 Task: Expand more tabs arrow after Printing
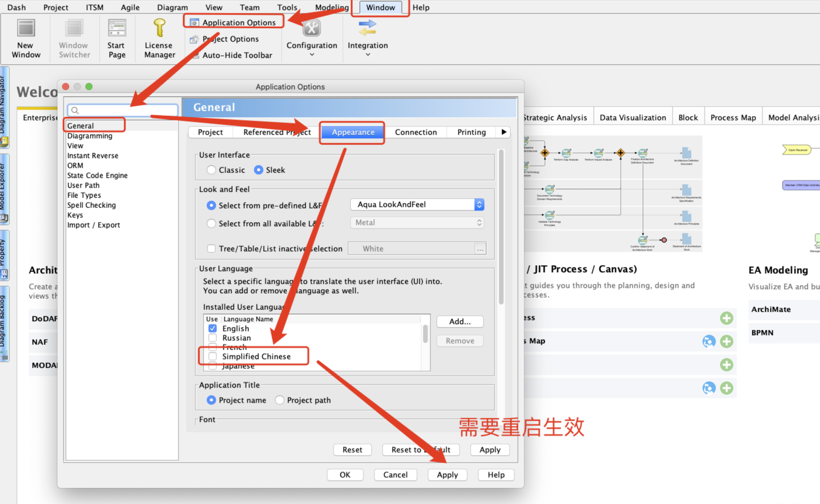(504, 132)
